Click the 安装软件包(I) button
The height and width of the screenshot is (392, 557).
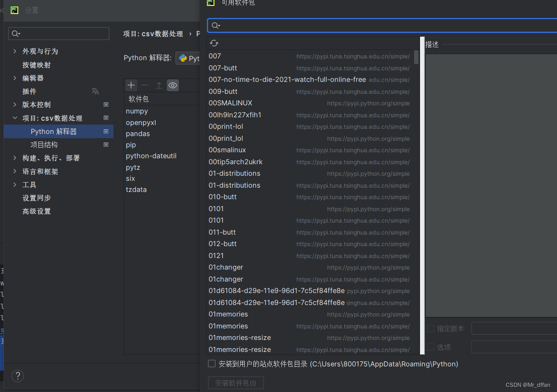click(x=235, y=382)
